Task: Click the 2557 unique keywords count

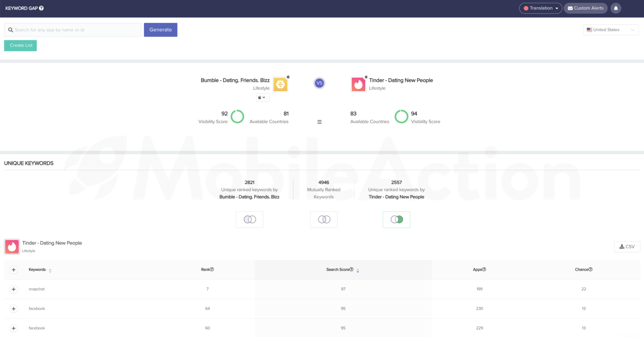Action: point(396,182)
